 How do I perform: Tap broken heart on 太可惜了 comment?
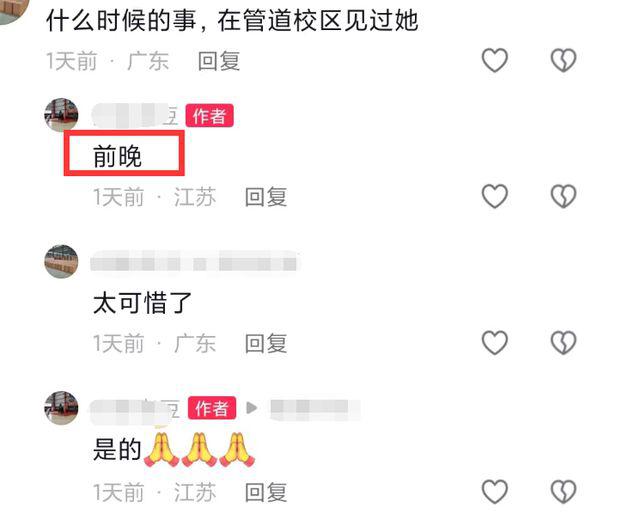(563, 342)
